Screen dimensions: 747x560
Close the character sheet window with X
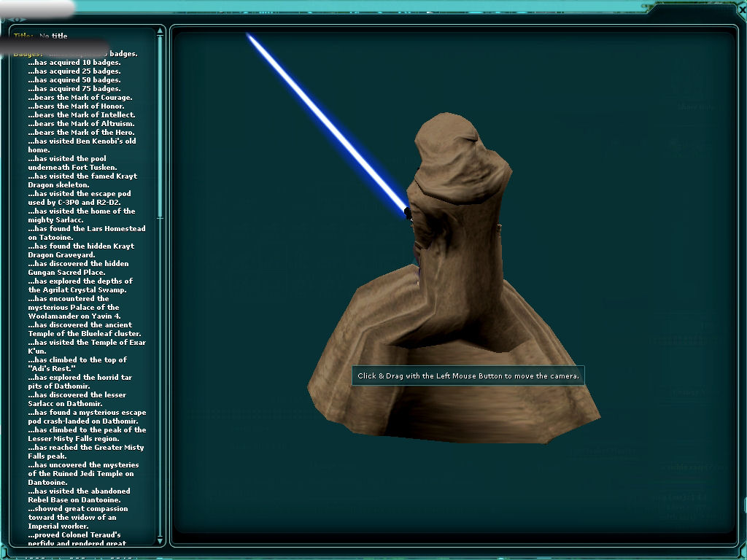click(742, 9)
